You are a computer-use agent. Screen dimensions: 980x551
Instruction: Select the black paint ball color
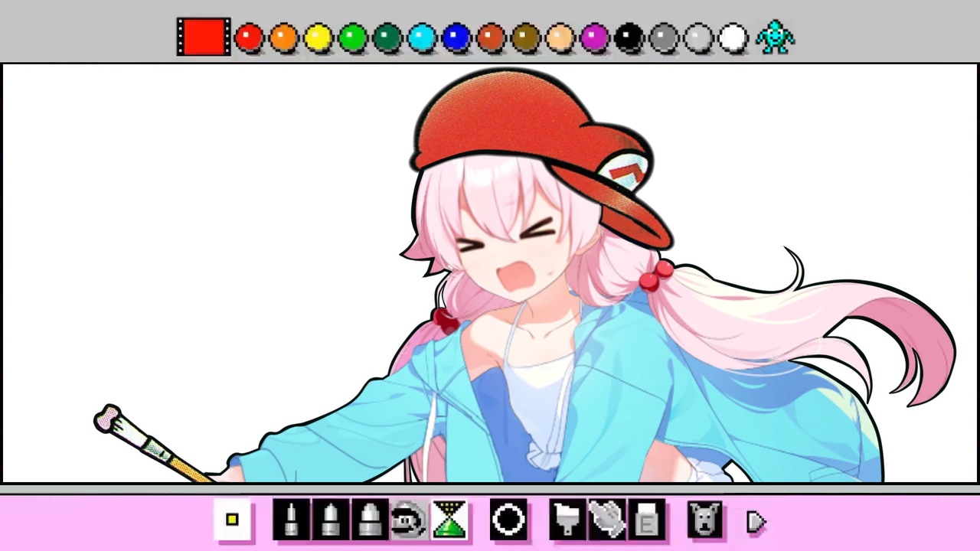point(629,37)
